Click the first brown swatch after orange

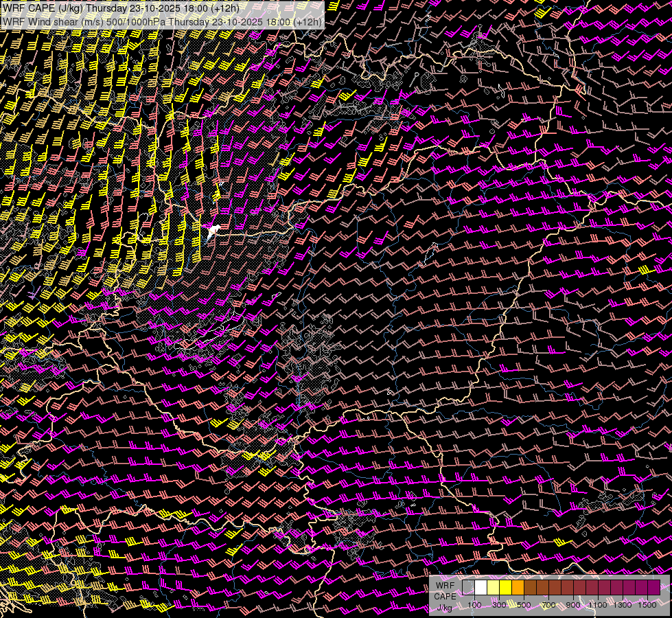pyautogui.click(x=530, y=588)
